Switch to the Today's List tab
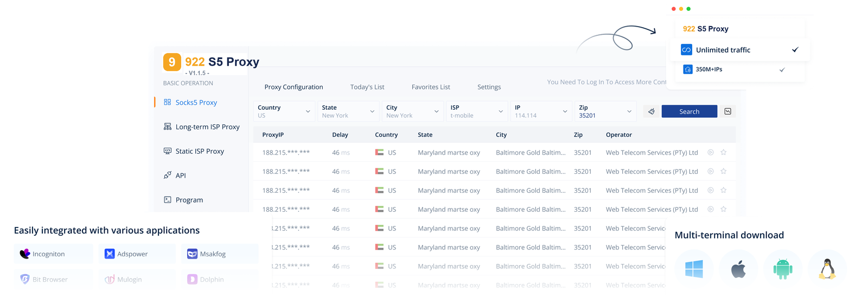Viewport: 868px width, 302px height. 367,87
